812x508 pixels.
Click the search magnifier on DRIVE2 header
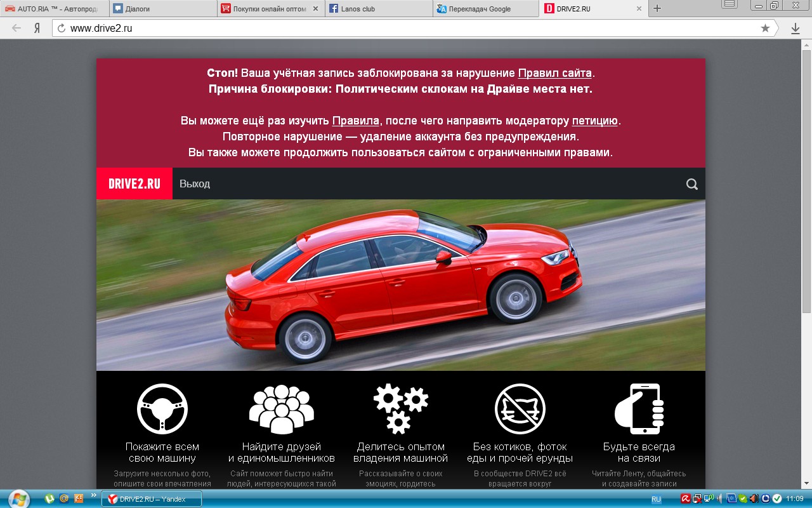pos(691,184)
